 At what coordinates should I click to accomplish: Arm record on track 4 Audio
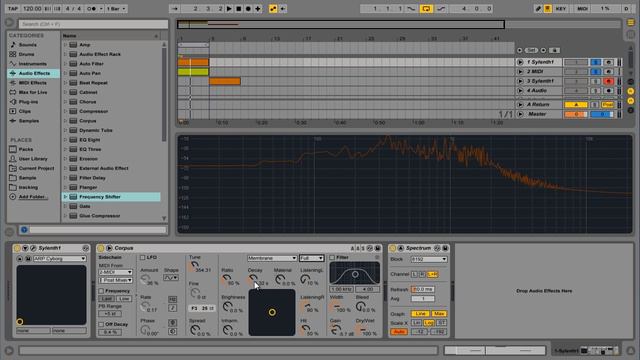coord(608,91)
